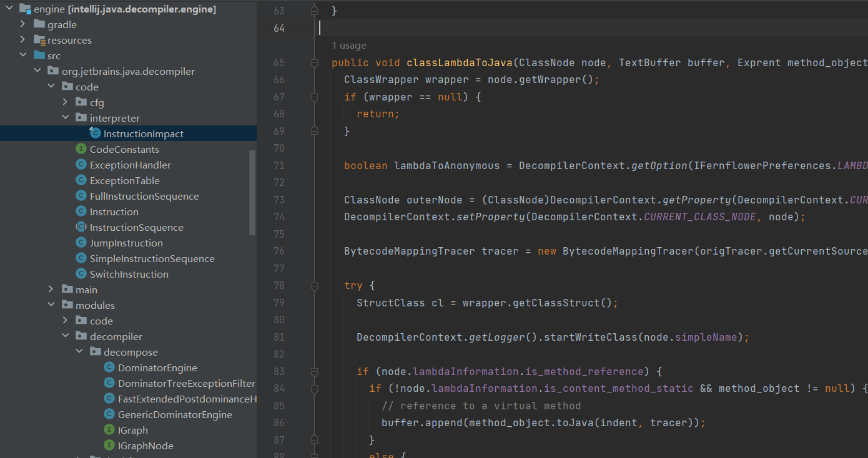
Task: Expand the cfg folder
Action: tap(66, 102)
